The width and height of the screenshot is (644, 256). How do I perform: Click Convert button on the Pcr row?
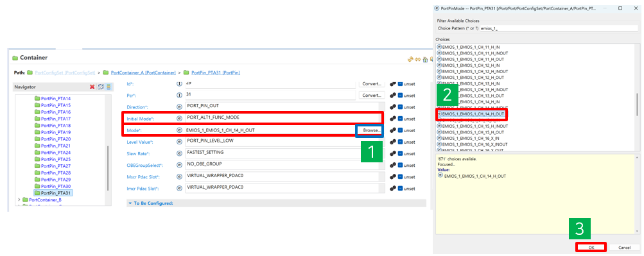[x=371, y=95]
